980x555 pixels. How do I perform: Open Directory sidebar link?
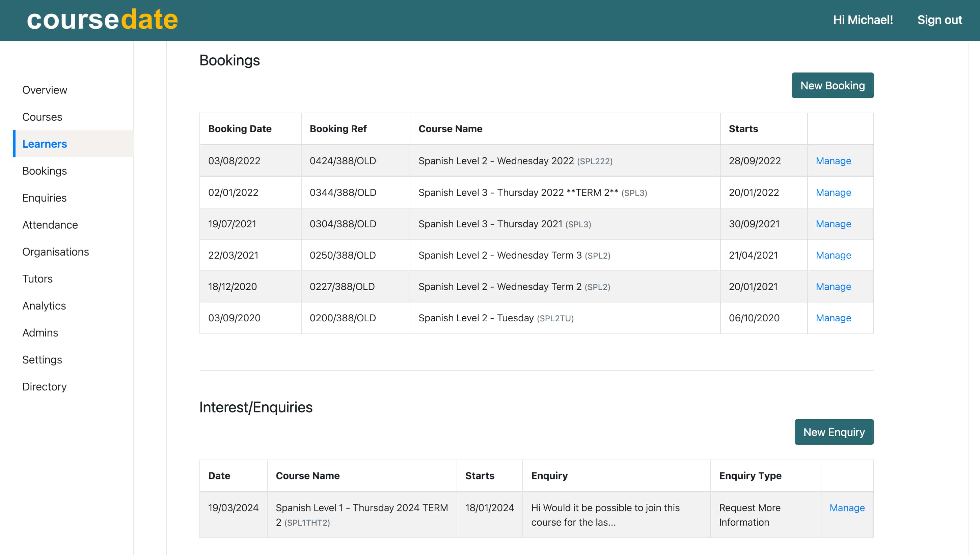[44, 386]
